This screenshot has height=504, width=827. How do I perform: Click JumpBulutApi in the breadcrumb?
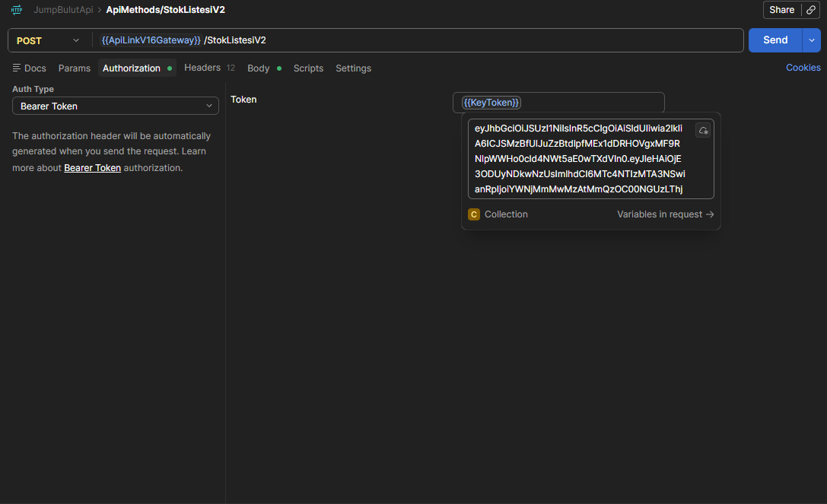63,9
